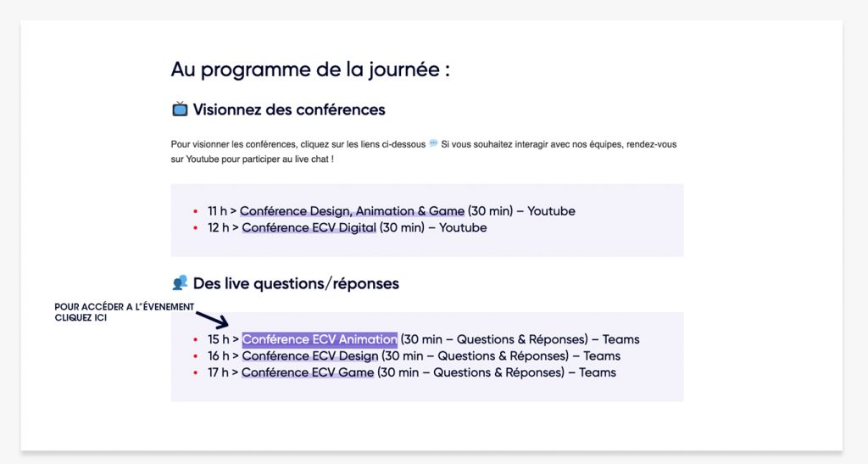Click the Des live questions/réponses heading text

(296, 283)
